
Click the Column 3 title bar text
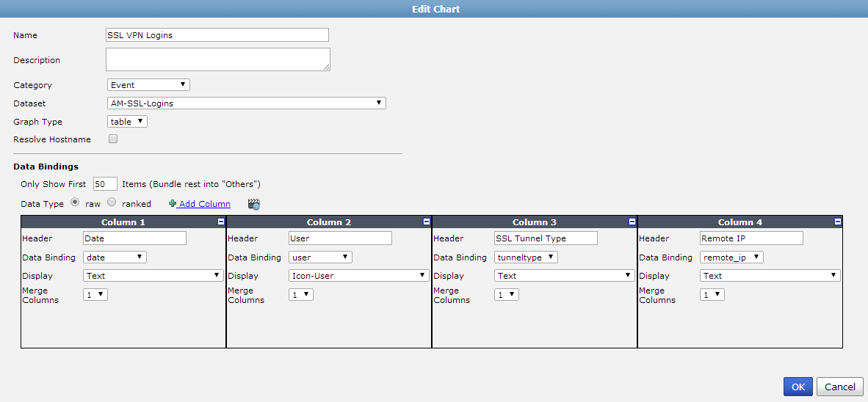click(x=535, y=222)
